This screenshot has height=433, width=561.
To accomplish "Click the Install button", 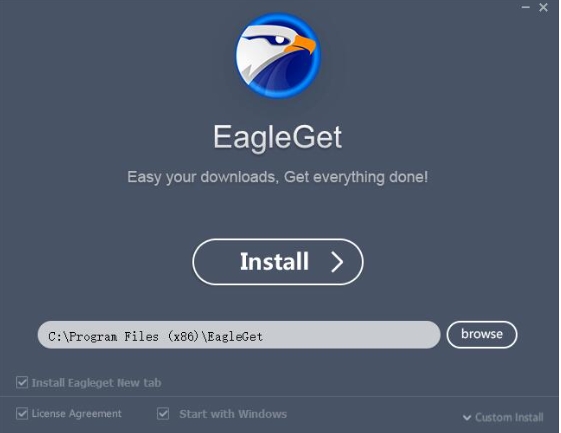I will [278, 262].
